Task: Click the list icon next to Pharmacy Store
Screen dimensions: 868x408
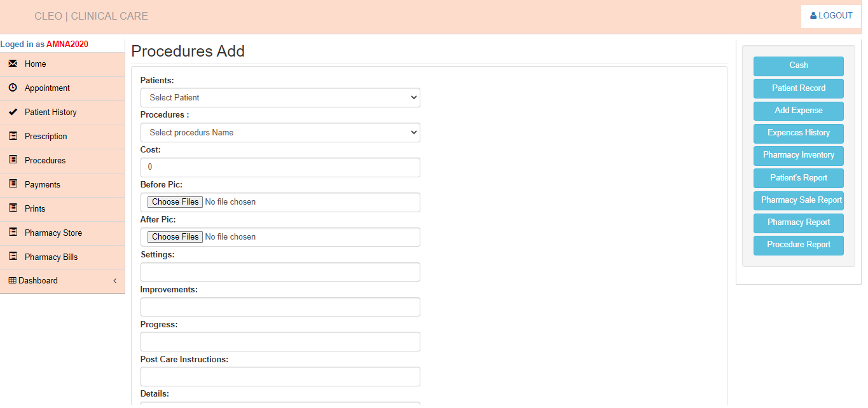Action: tap(13, 233)
